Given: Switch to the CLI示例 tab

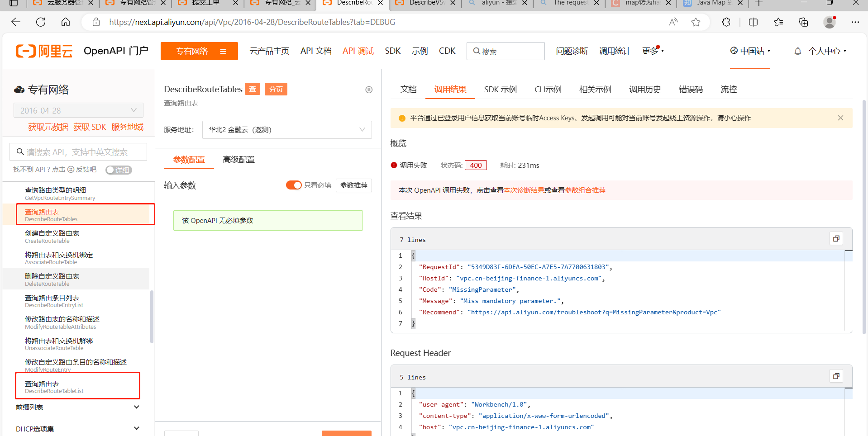Looking at the screenshot, I should coord(548,90).
